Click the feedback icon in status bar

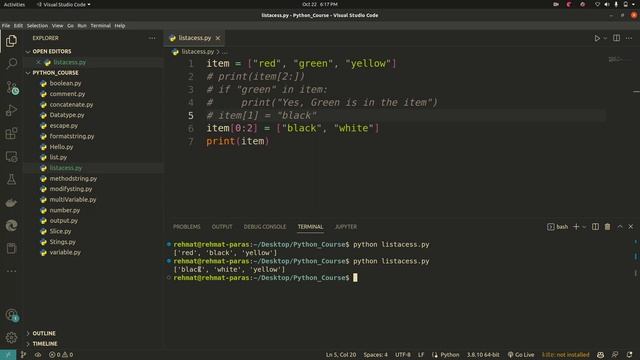pyautogui.click(x=615, y=355)
